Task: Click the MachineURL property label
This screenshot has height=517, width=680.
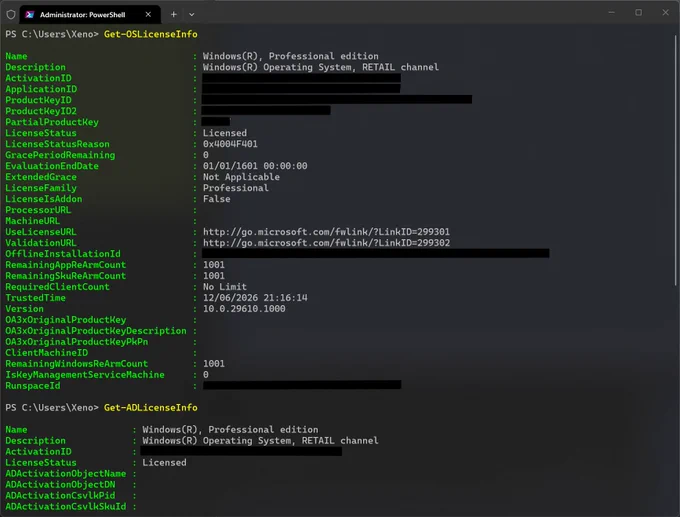Action: pyautogui.click(x=33, y=221)
